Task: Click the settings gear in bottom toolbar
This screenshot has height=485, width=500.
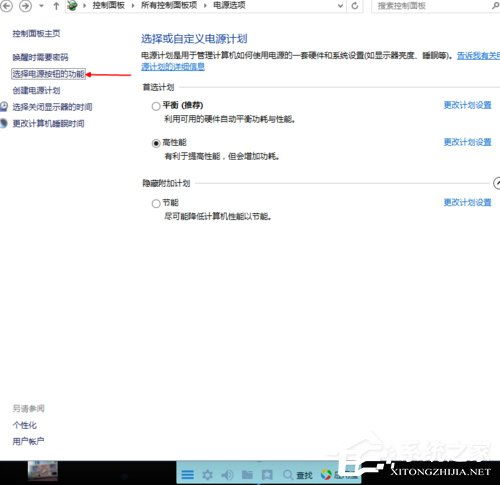Action: (x=207, y=475)
